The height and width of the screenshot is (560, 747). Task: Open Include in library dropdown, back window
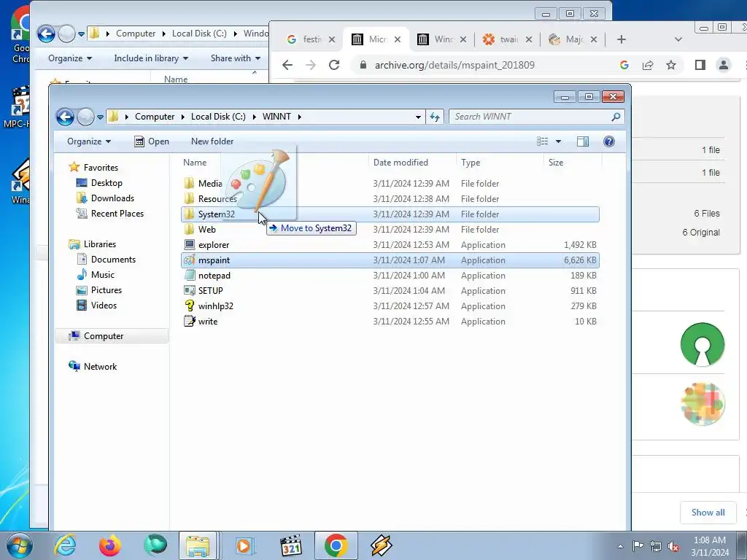(x=151, y=58)
